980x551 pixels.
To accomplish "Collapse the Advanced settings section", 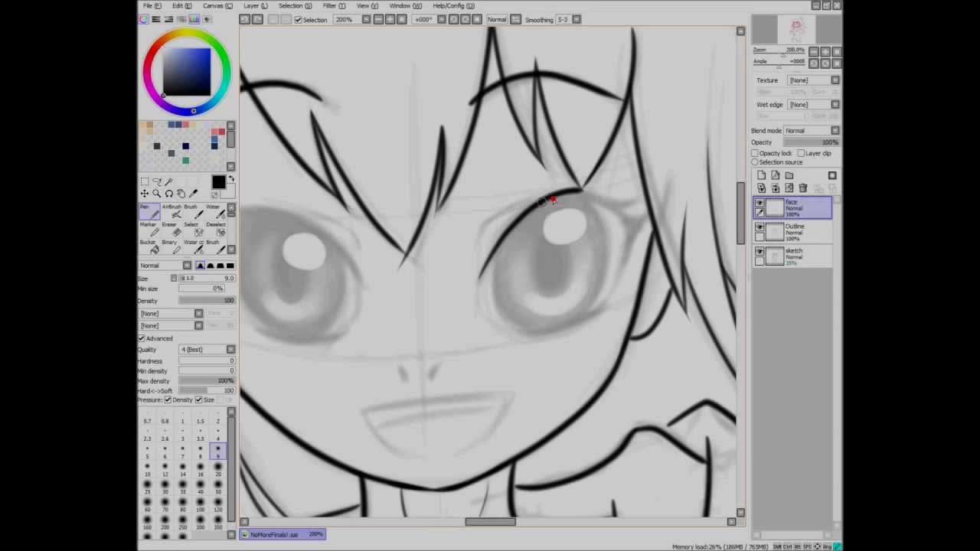I will click(142, 337).
